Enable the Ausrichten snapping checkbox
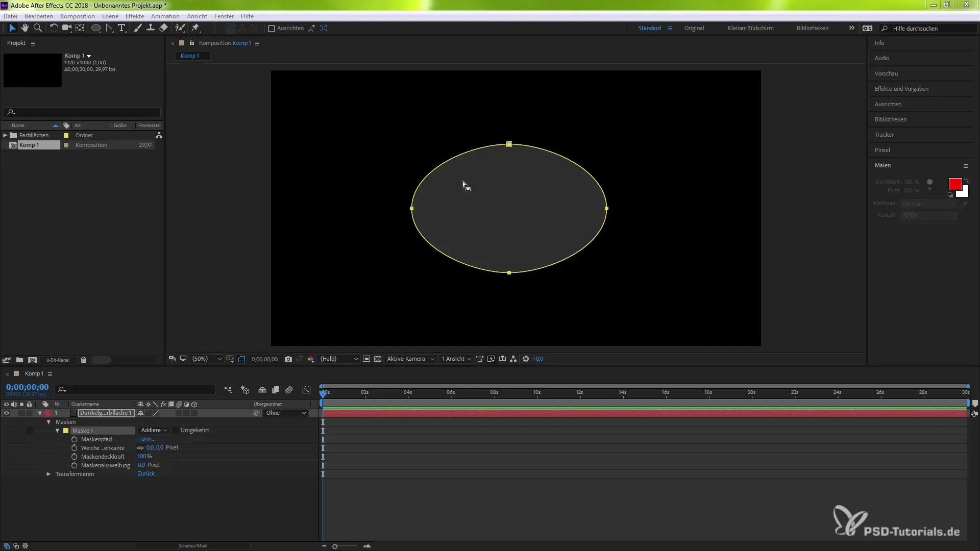Viewport: 980px width, 551px height. click(272, 29)
